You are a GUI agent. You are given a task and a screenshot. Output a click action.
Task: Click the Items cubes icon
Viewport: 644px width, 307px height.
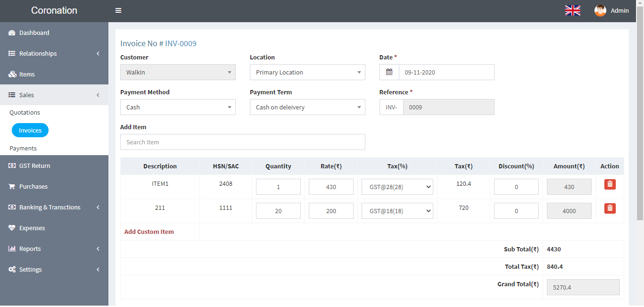tap(12, 74)
